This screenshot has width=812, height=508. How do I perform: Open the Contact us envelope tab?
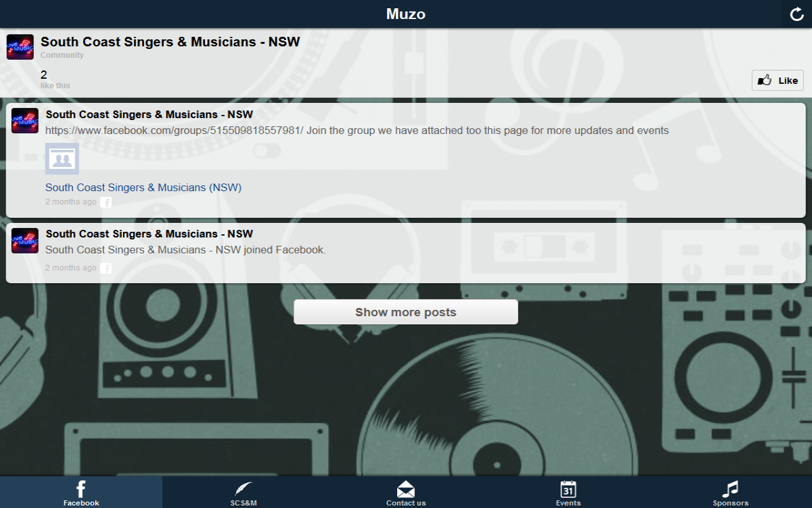point(406,492)
